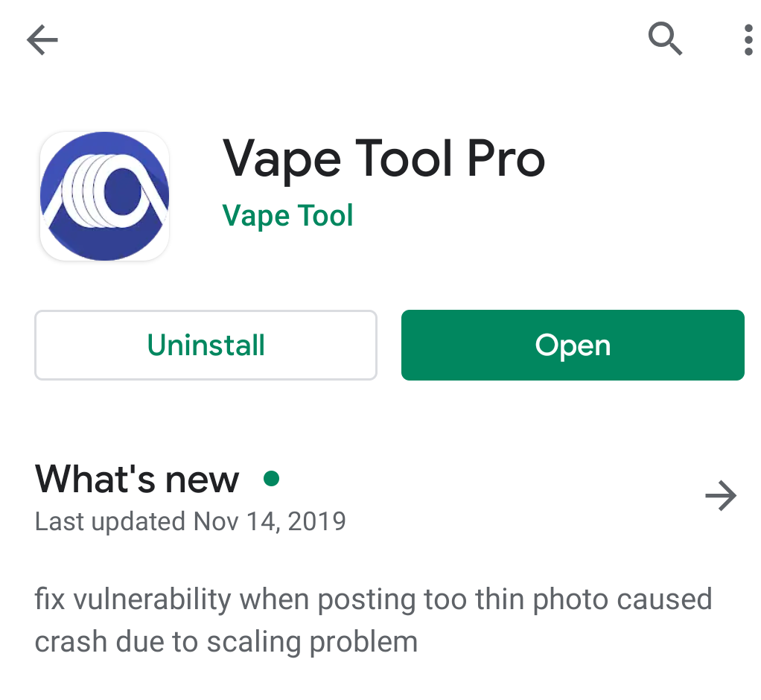Tap the green dot update indicator
The width and height of the screenshot is (761, 700).
(271, 478)
